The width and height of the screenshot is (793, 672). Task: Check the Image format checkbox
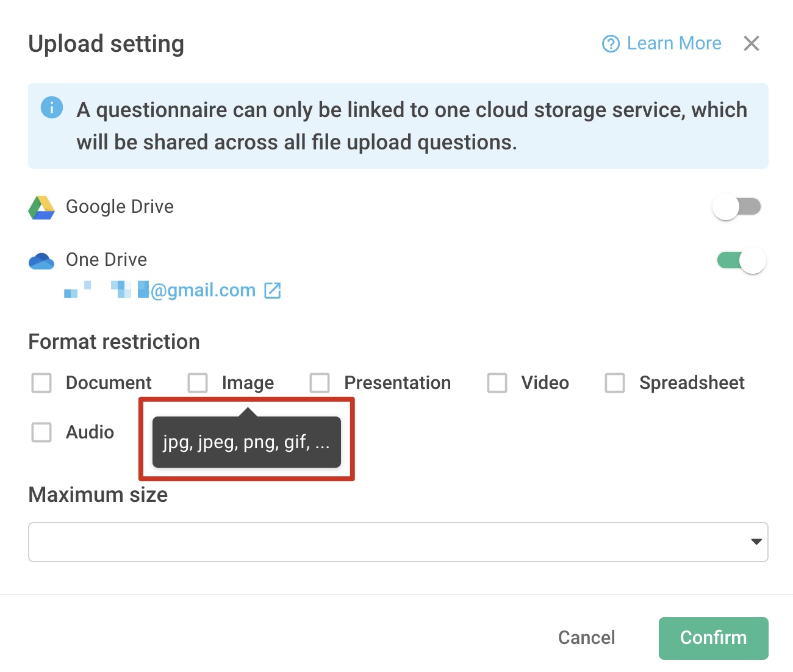198,383
